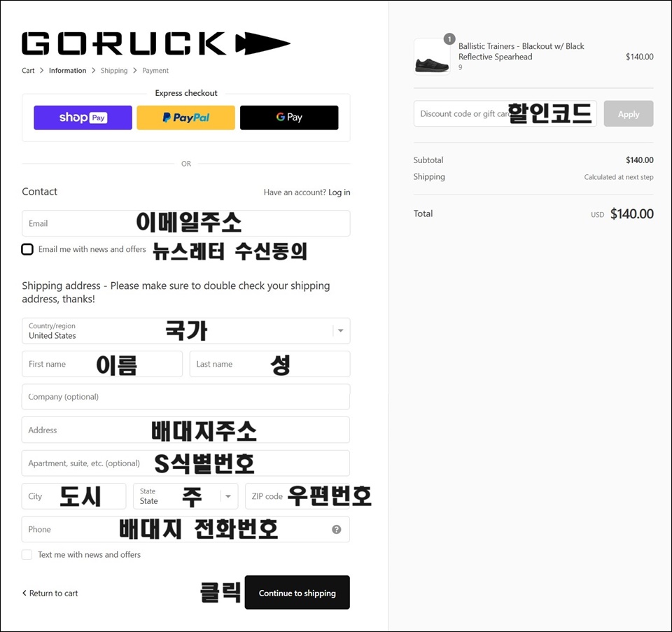Pay with Shop Pay express checkout

click(83, 118)
